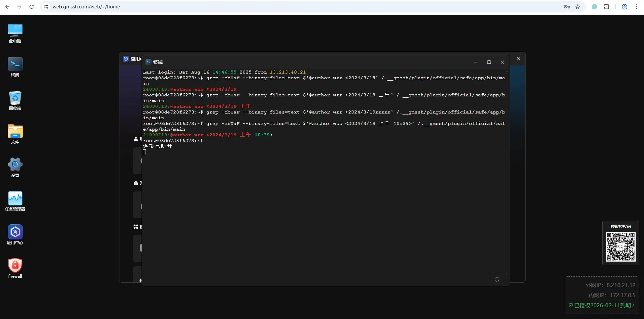Screen dimensions: 644x319
Task: Open the browser extensions puzzle icon
Action: click(606, 7)
